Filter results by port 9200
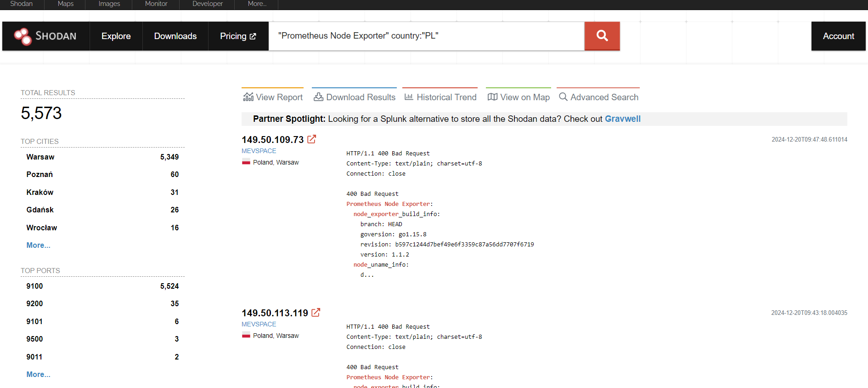 point(34,303)
